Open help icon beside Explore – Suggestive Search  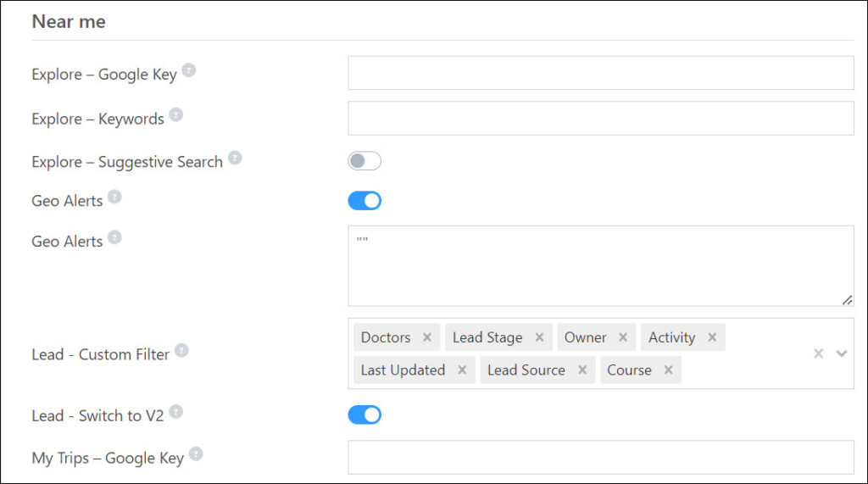coord(235,158)
